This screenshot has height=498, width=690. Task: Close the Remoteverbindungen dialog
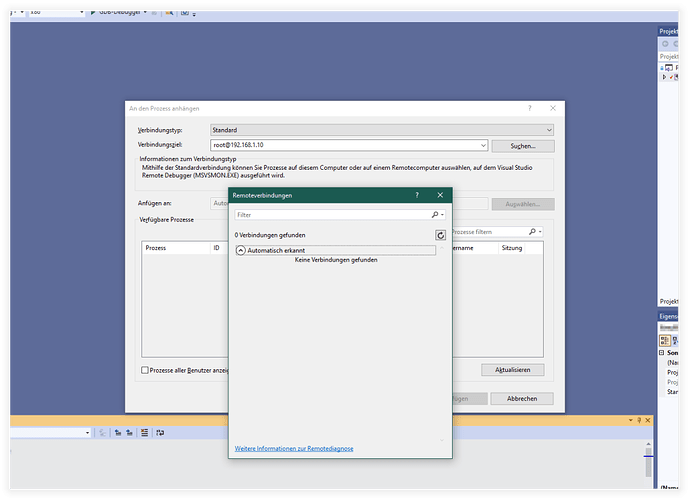[440, 195]
